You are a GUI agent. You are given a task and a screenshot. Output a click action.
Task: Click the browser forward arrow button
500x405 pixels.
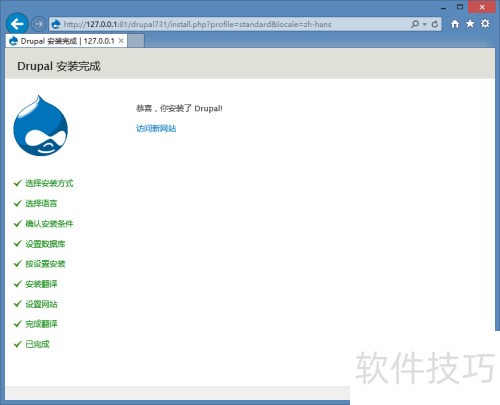[38, 24]
